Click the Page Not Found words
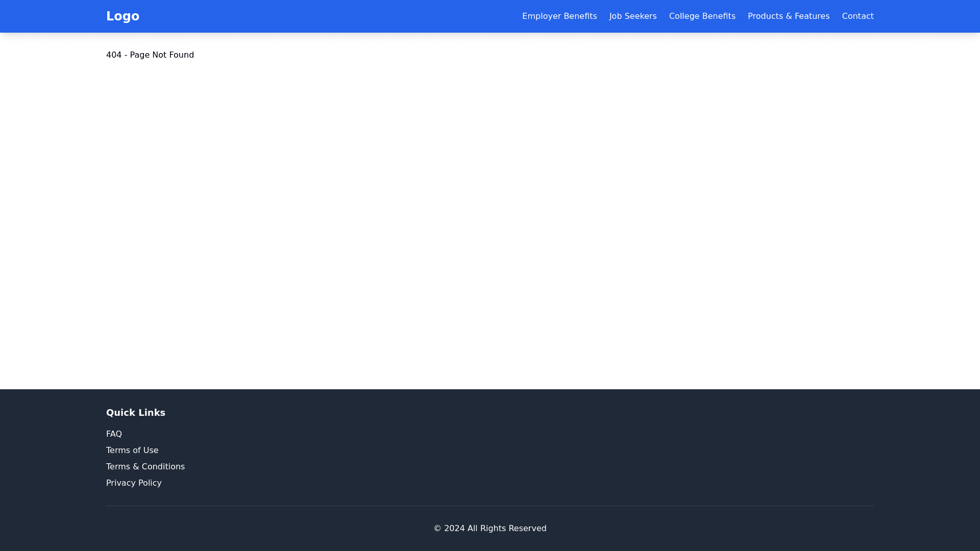980x551 pixels. point(161,55)
